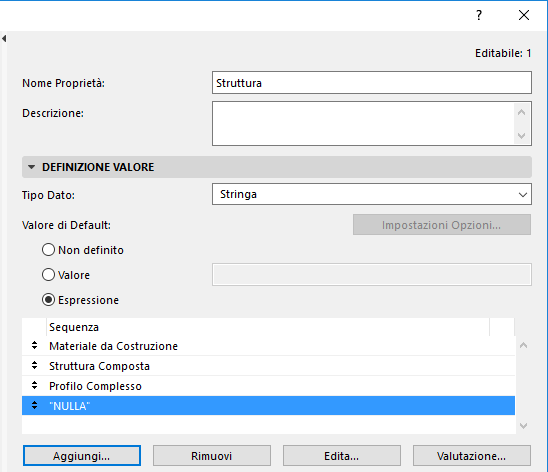Select the Struttura Composta row
548x472 pixels.
pyautogui.click(x=268, y=366)
